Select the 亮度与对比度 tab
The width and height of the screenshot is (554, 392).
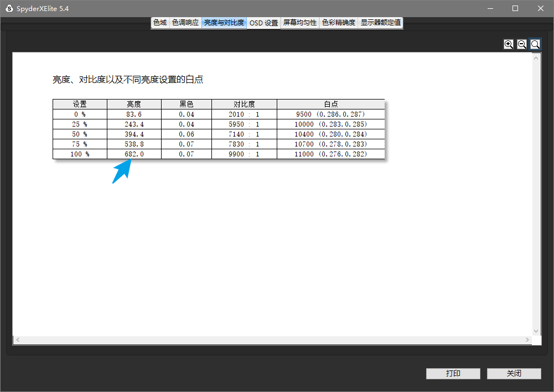pyautogui.click(x=224, y=23)
